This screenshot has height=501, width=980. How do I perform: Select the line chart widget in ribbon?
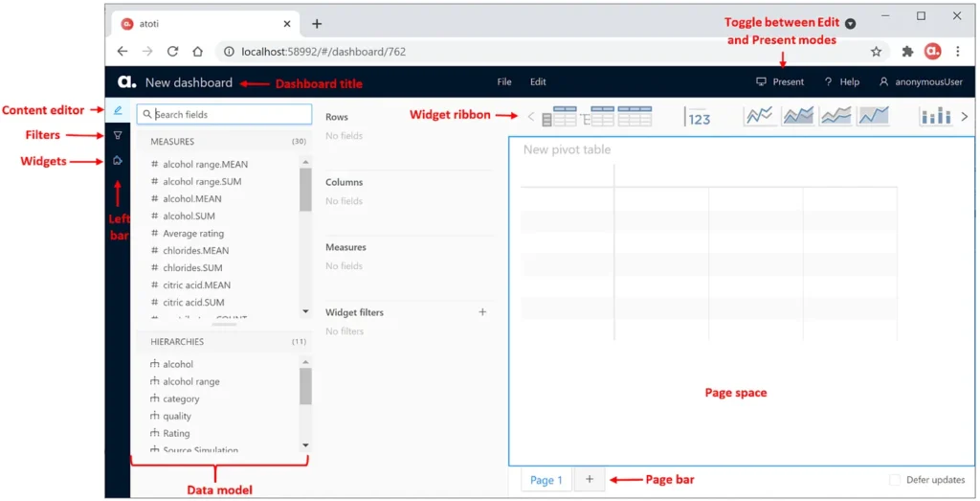(760, 116)
